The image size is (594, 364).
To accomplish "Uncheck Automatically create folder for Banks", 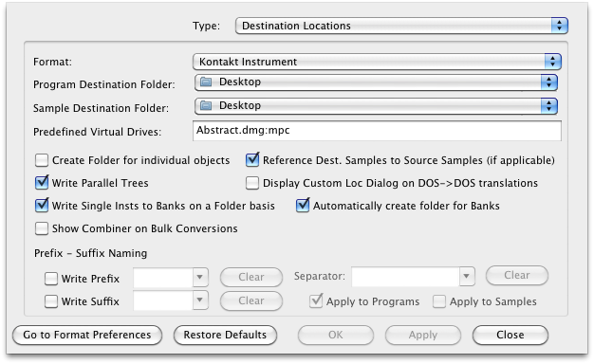I will (303, 205).
